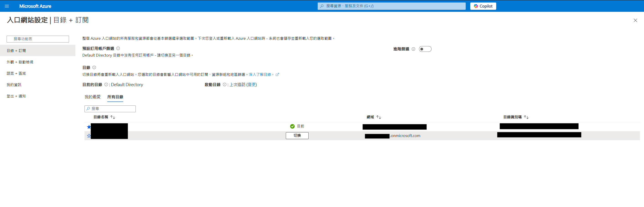Toggle the 進階篩選 switch
The height and width of the screenshot is (207, 644).
click(425, 49)
